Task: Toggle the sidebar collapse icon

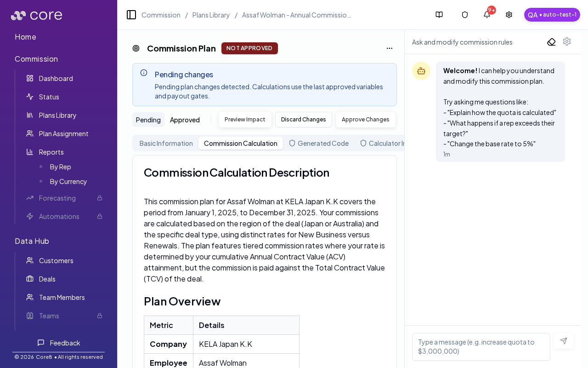Action: coord(131,15)
